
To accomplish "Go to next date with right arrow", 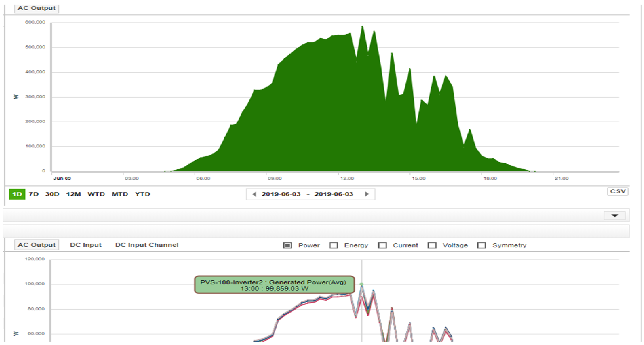I will tap(367, 194).
